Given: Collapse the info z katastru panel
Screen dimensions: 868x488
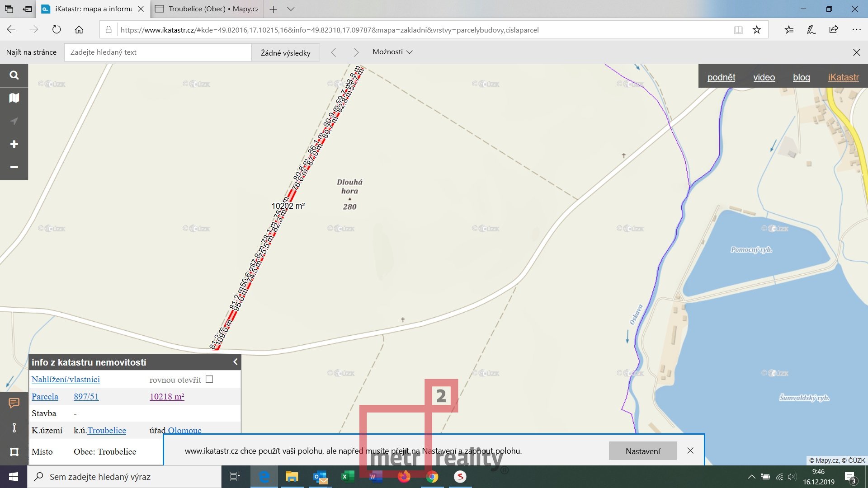Looking at the screenshot, I should [235, 362].
